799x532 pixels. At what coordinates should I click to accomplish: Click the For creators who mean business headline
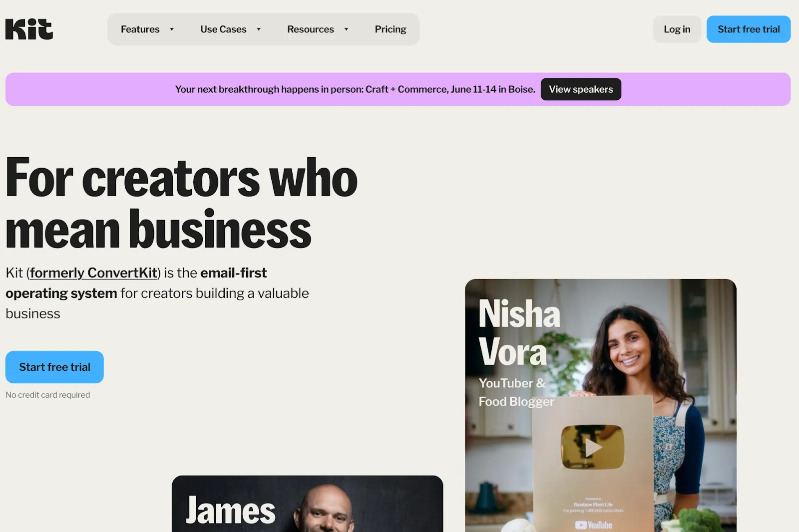181,204
